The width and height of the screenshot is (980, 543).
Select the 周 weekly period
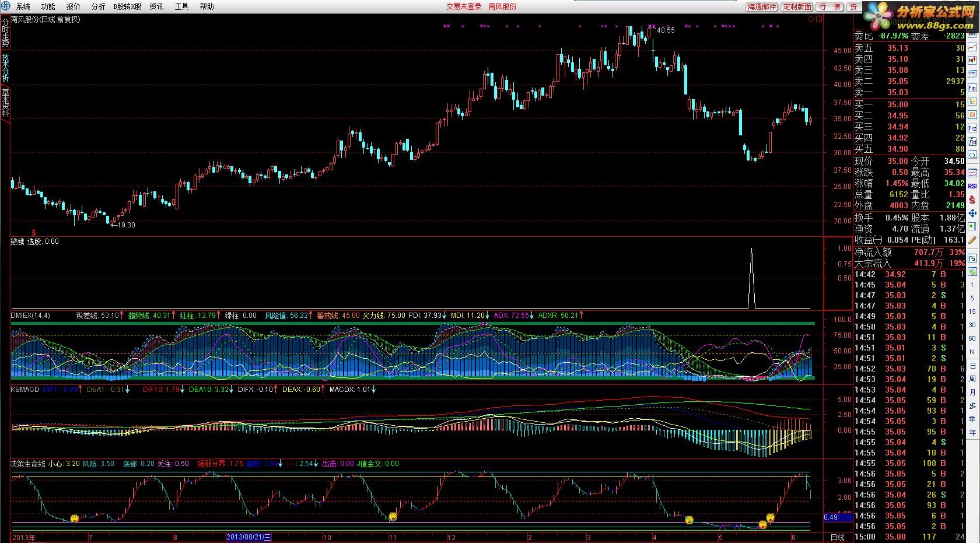972,379
